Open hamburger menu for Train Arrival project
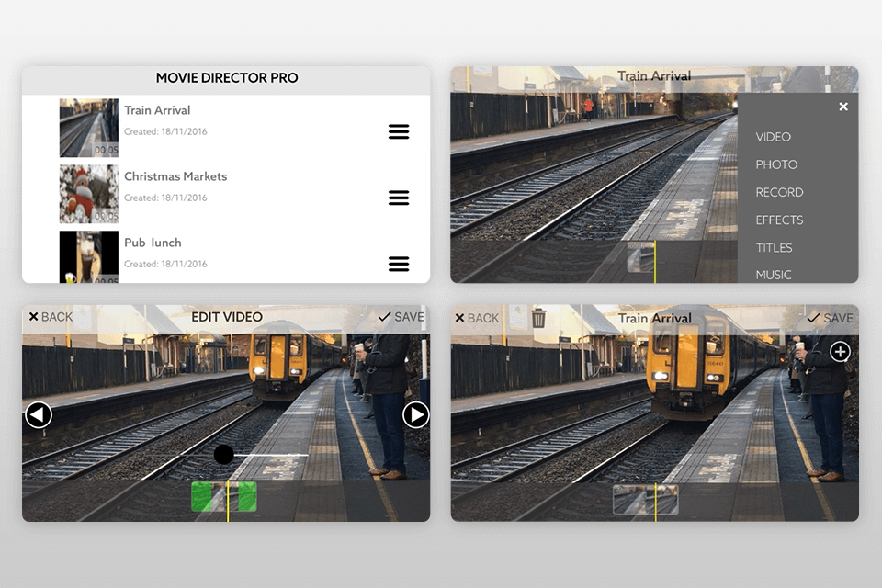Image resolution: width=882 pixels, height=588 pixels. click(x=399, y=131)
